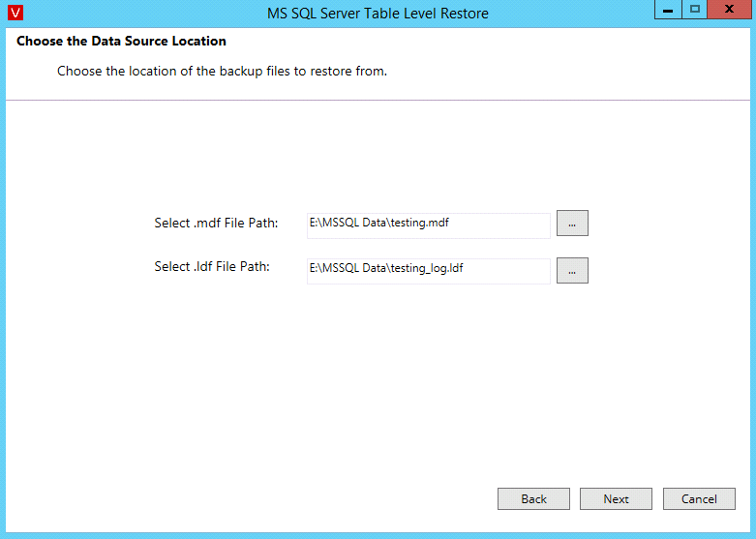Browse for the .ldf file path
The image size is (756, 539).
pyautogui.click(x=572, y=270)
